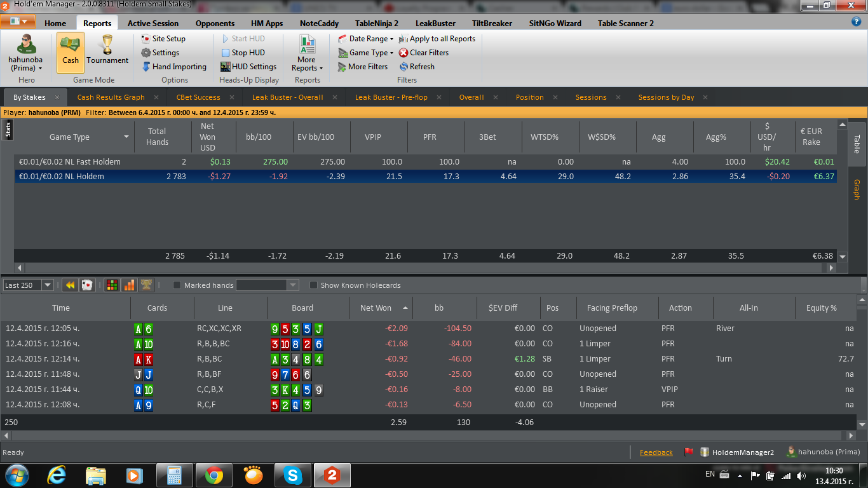The image size is (868, 488).
Task: Close the CBet Success report tab
Action: (231, 97)
